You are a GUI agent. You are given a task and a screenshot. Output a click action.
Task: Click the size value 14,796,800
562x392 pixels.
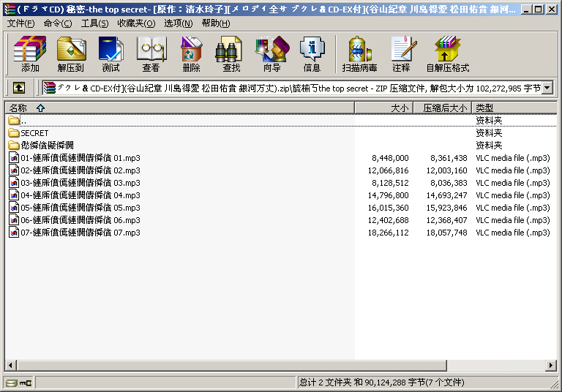tap(388, 195)
